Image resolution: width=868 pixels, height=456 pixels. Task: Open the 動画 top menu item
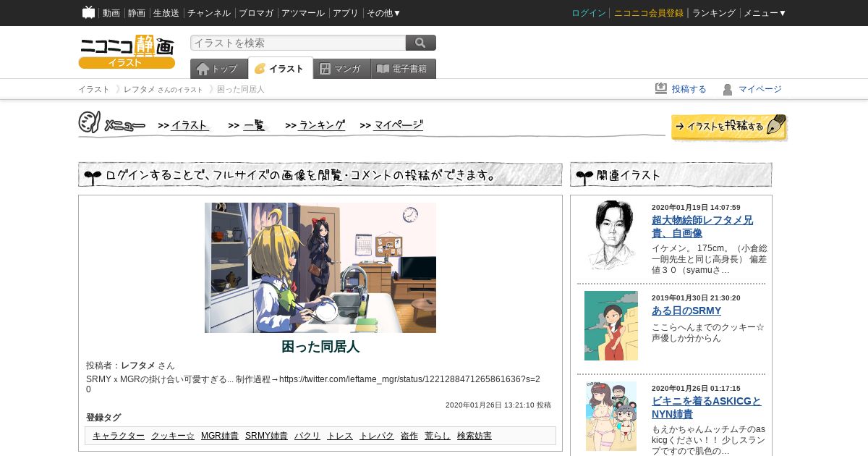coord(111,13)
